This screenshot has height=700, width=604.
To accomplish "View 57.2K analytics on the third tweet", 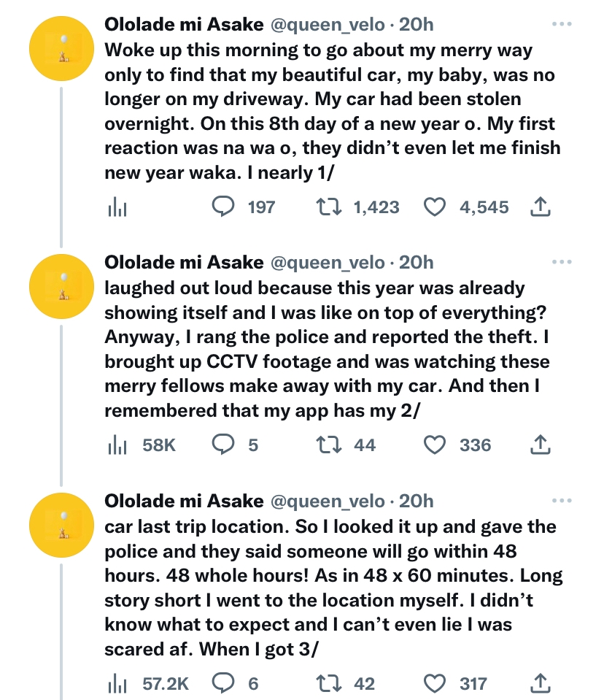I will 148,684.
